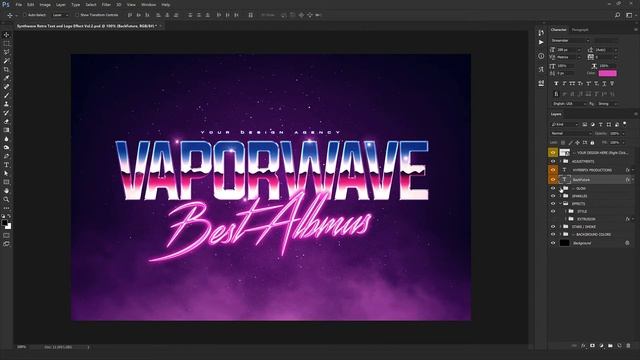Select the Rectangular Marquee tool
The width and height of the screenshot is (640, 360).
[7, 43]
